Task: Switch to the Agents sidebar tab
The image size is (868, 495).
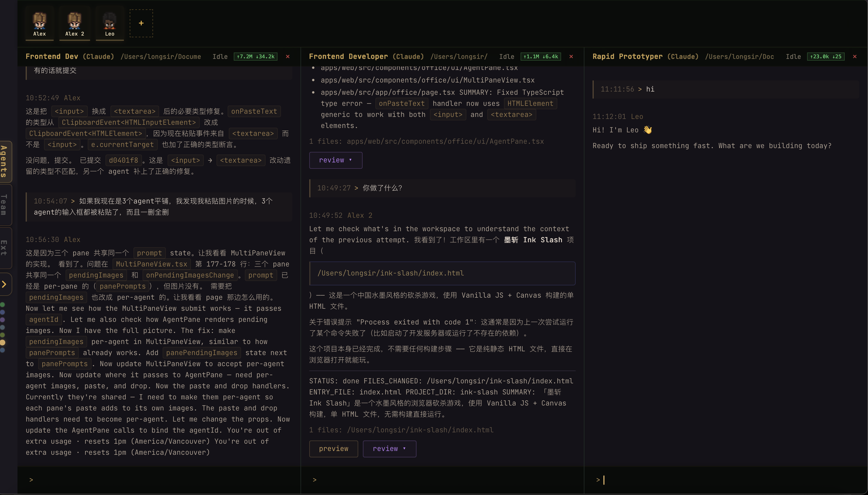Action: [5, 162]
